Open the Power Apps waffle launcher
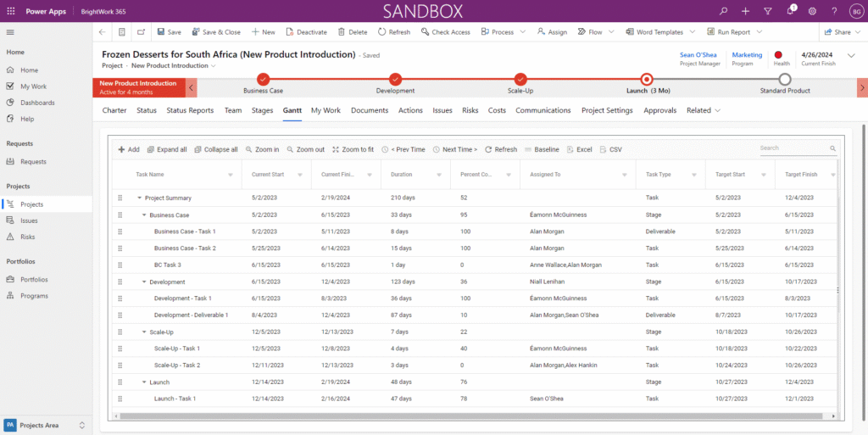 tap(10, 11)
